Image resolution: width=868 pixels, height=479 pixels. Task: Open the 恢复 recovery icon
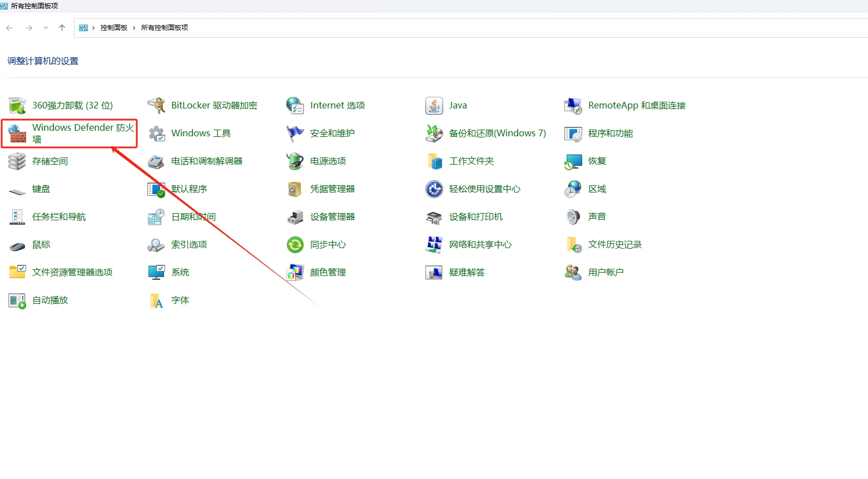tap(573, 161)
